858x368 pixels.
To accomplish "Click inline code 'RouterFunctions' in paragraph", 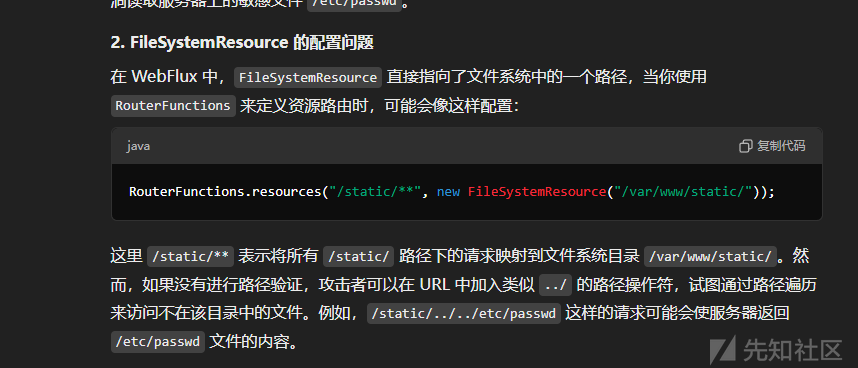I will [x=173, y=106].
